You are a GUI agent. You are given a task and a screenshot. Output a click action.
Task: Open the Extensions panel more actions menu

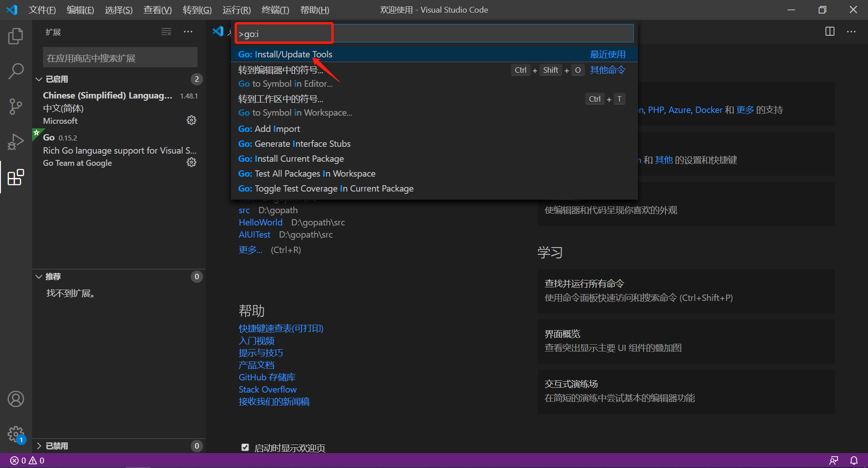(188, 32)
